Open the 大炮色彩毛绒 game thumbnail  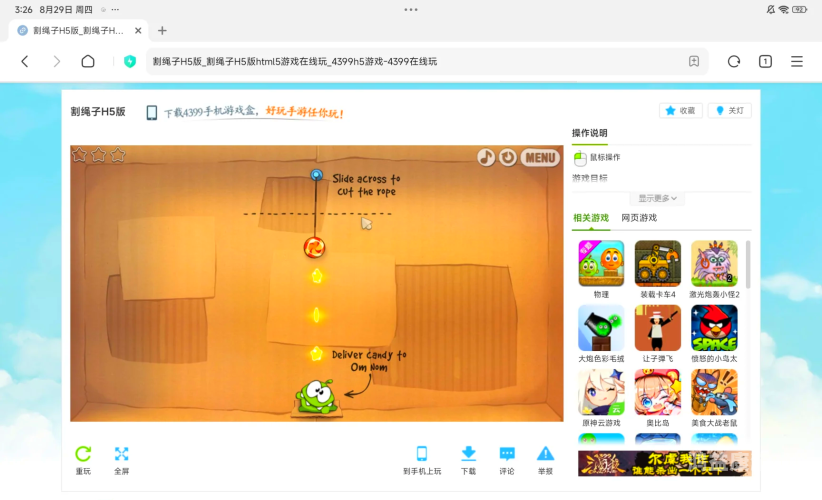601,328
